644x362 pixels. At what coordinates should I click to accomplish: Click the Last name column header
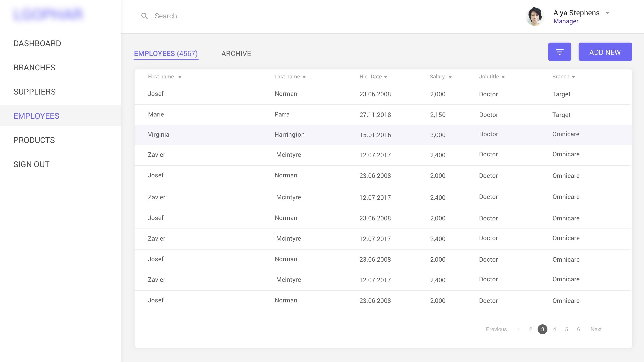287,77
